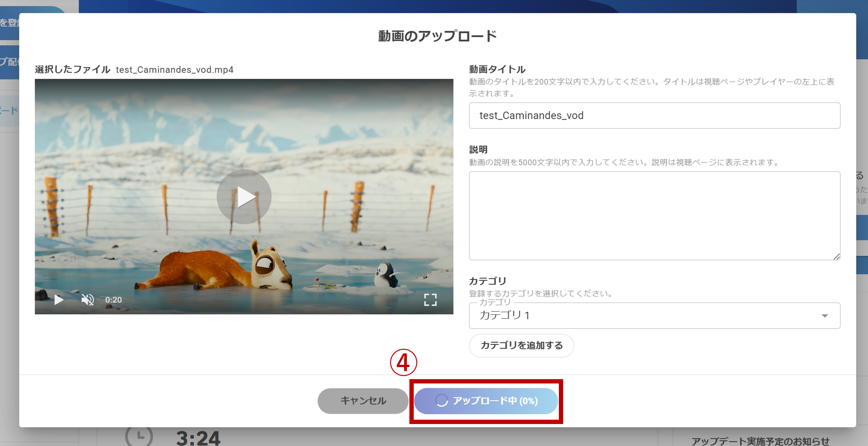Viewport: 868px width, 446px height.
Task: Click the video preview thumbnail
Action: point(244,197)
